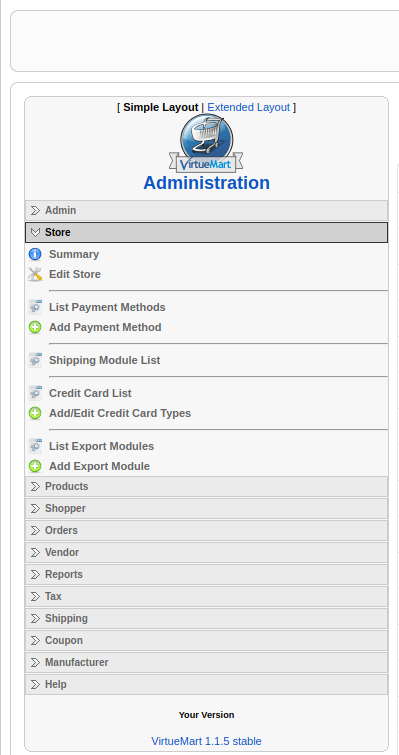Open the Coupon menu section
The width and height of the screenshot is (399, 755).
206,640
